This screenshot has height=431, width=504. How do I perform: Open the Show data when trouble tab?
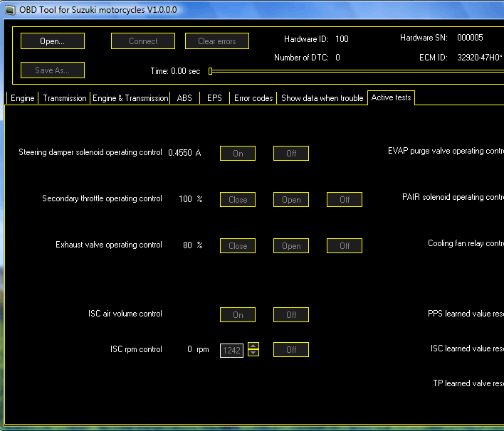[x=322, y=98]
